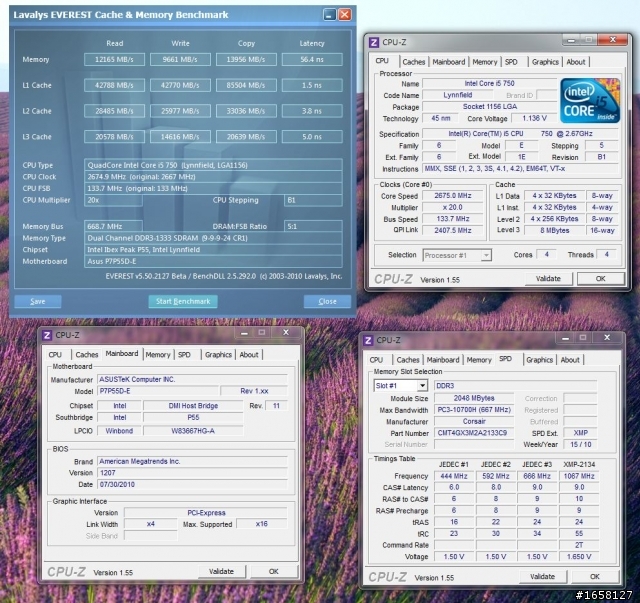Click Part Number CMT4GX3M2A2133C9
This screenshot has width=640, height=603.
(x=474, y=433)
